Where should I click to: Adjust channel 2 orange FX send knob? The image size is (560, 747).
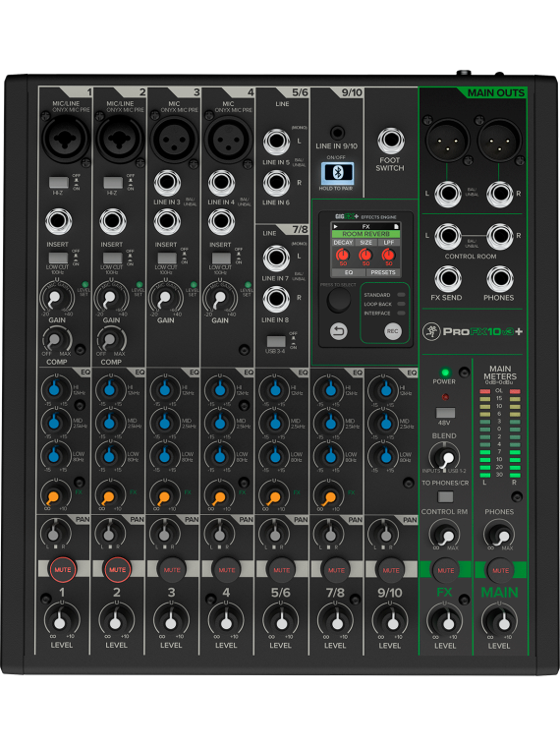click(x=109, y=495)
